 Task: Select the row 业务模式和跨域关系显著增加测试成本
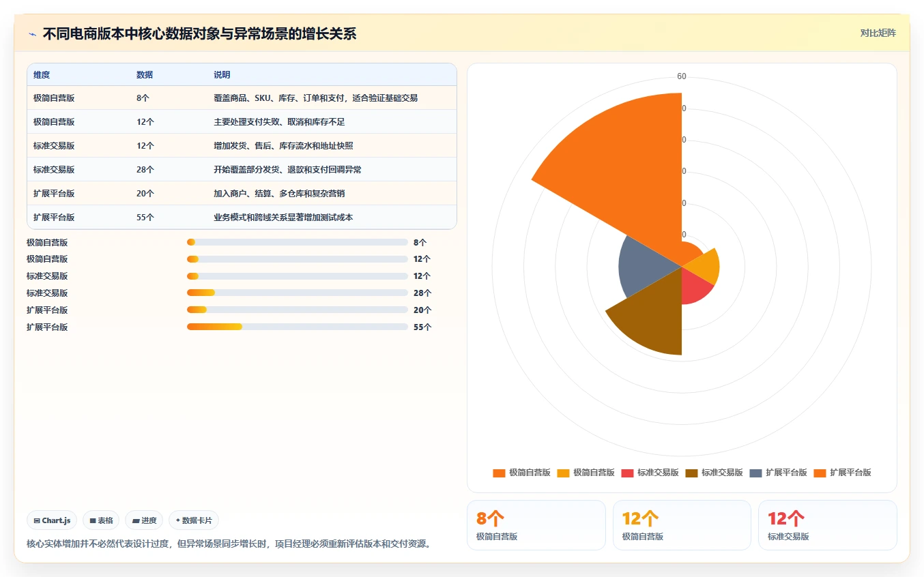coord(242,218)
